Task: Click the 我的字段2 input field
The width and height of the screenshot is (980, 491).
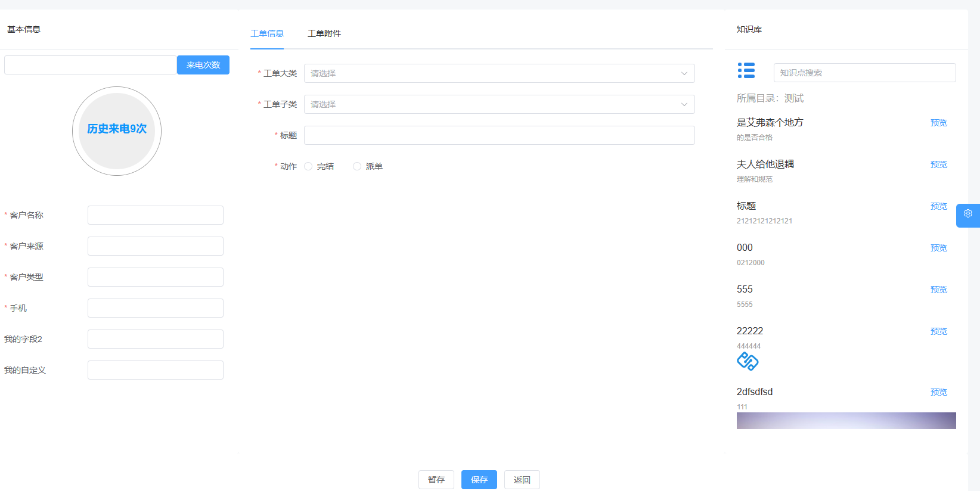Action: click(156, 339)
